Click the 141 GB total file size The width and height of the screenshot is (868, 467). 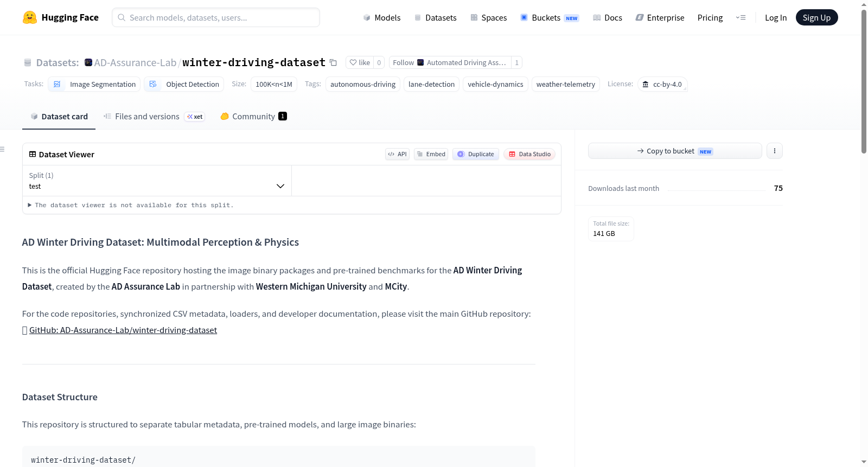[604, 233]
